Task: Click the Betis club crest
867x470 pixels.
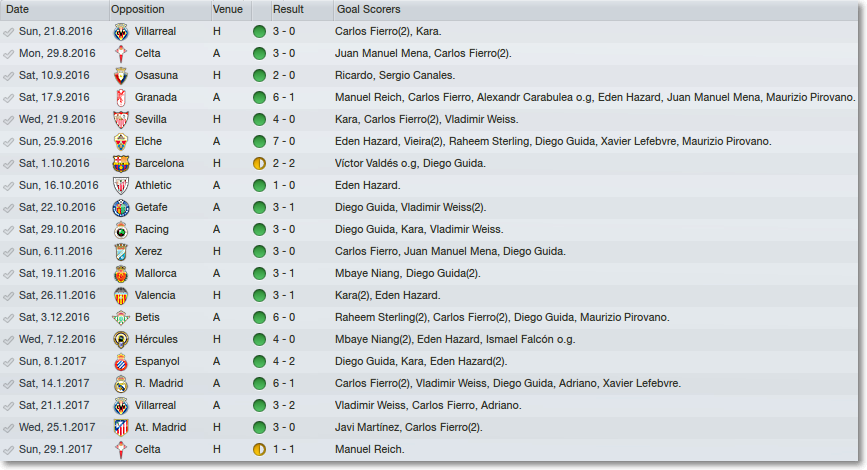Action: (121, 317)
